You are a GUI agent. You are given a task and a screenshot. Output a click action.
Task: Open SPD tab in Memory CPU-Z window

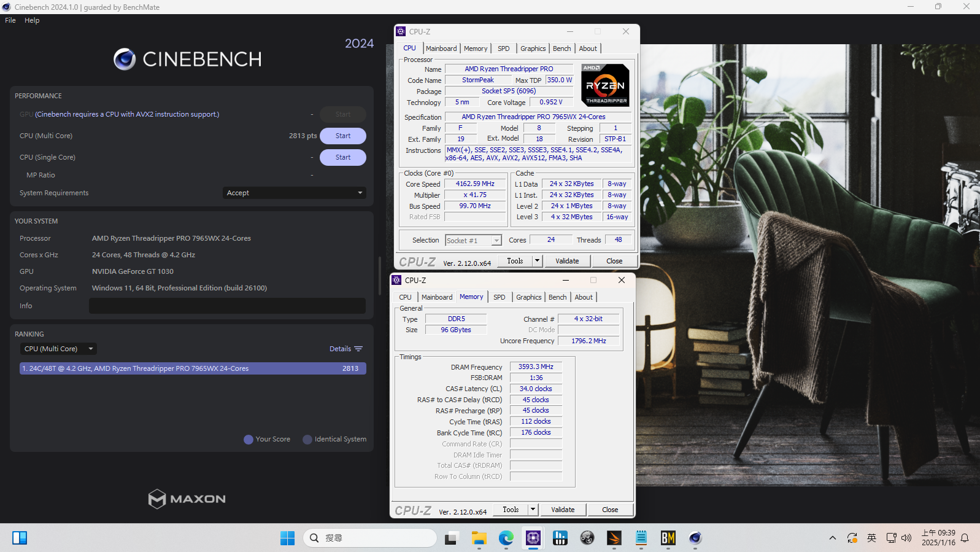(x=499, y=297)
